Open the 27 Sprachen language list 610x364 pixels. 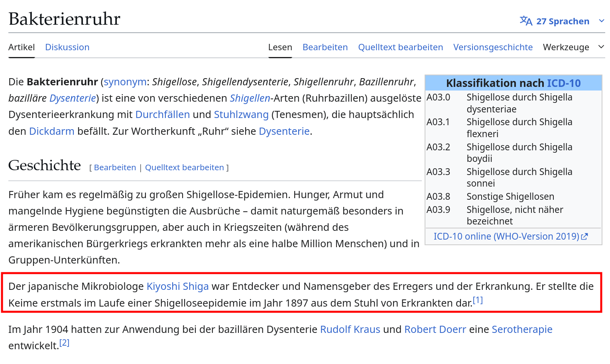click(x=563, y=21)
